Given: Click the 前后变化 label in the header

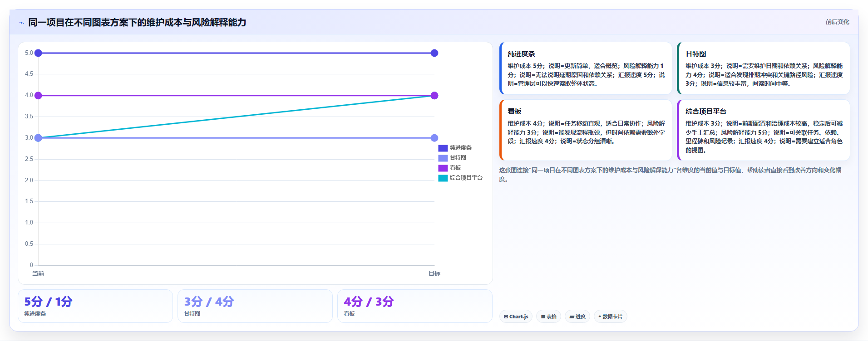Looking at the screenshot, I should pyautogui.click(x=837, y=22).
